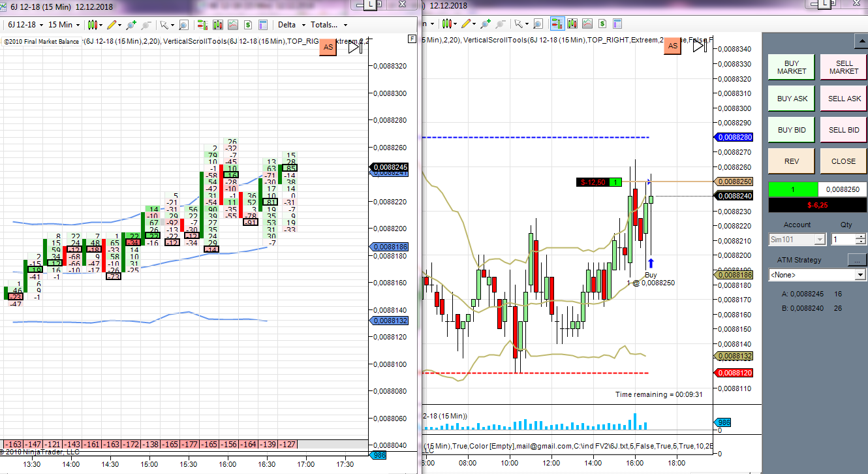Toggle active Chart Trader icon in right window
The height and width of the screenshot is (474, 868).
pyautogui.click(x=557, y=25)
